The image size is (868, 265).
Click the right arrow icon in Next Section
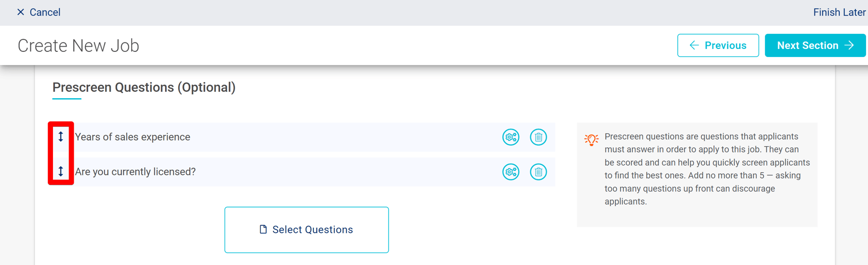pos(849,45)
